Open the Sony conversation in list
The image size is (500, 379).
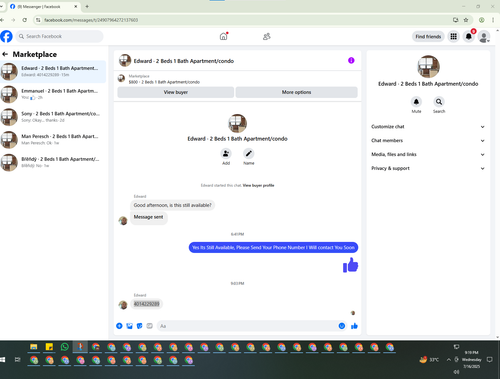[x=53, y=117]
